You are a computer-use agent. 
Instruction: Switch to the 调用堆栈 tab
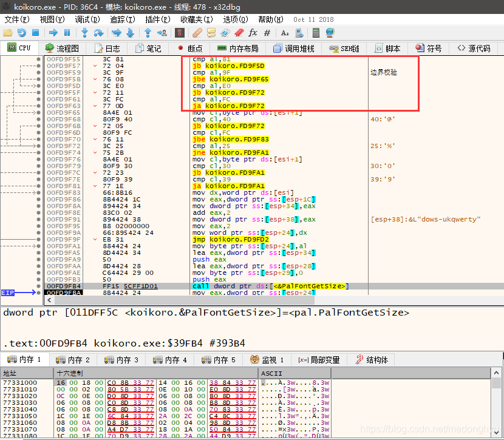[x=294, y=49]
